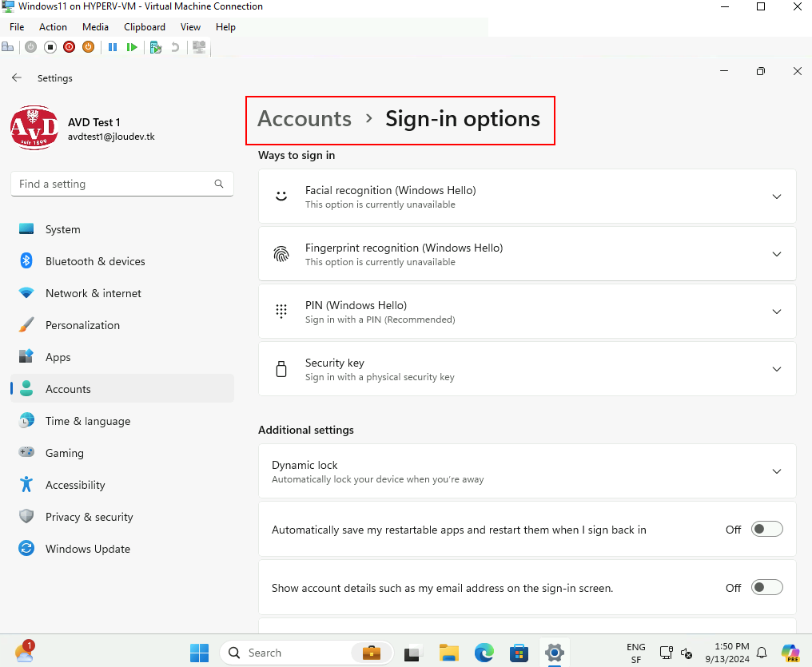Image resolution: width=812 pixels, height=667 pixels.
Task: Open the notification bell
Action: pyautogui.click(x=762, y=653)
